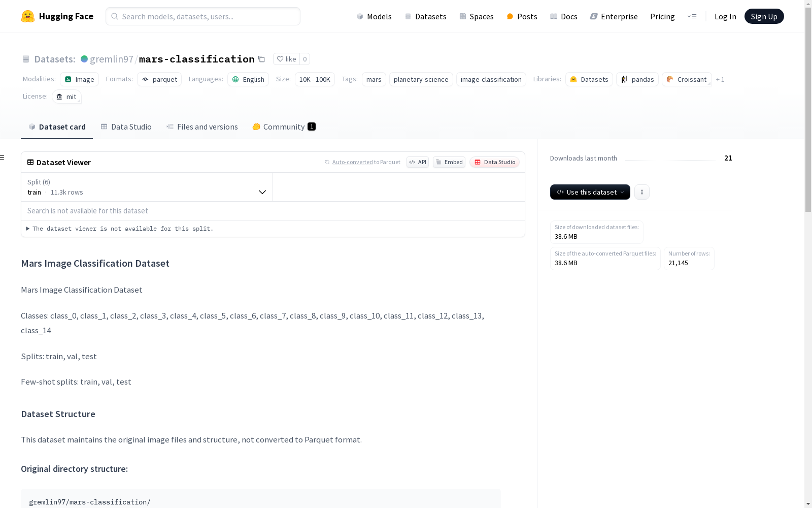812x508 pixels.
Task: Open the Croissant library tag
Action: [687, 79]
